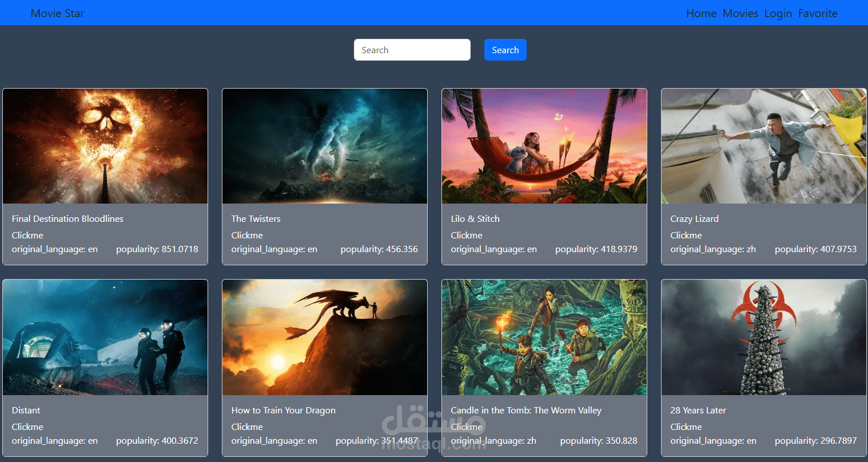Click popularity: 407.9753 value
This screenshot has height=462, width=868.
(x=816, y=249)
